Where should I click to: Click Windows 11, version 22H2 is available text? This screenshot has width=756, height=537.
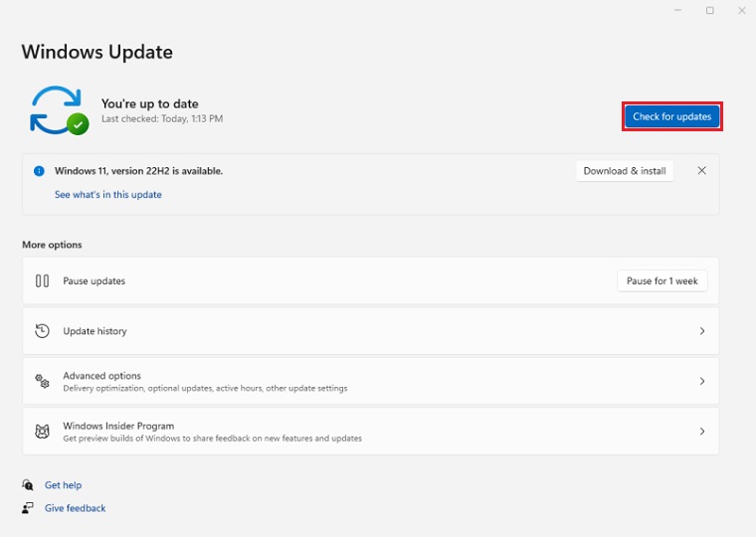pyautogui.click(x=139, y=171)
